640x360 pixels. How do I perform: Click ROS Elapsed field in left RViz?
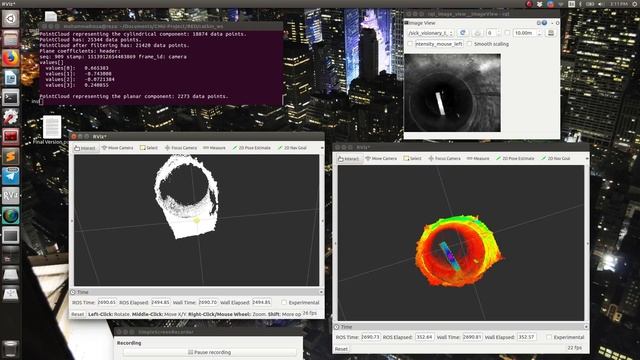click(x=160, y=302)
